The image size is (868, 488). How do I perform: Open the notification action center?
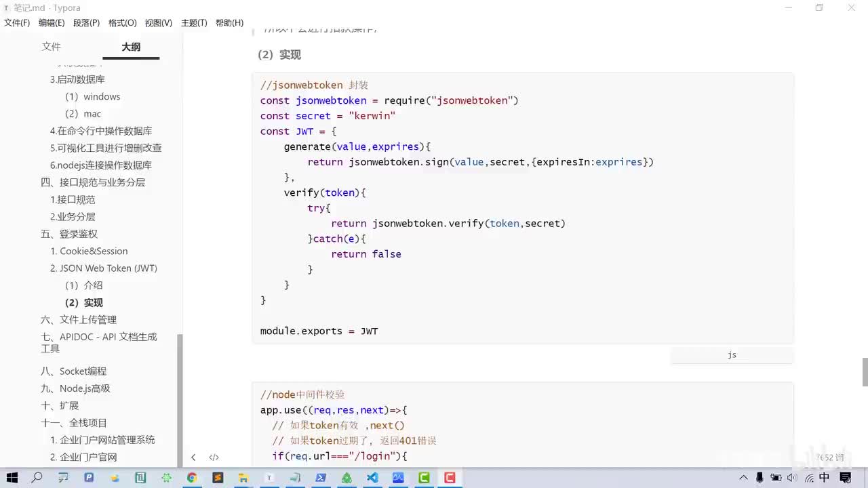tap(845, 478)
